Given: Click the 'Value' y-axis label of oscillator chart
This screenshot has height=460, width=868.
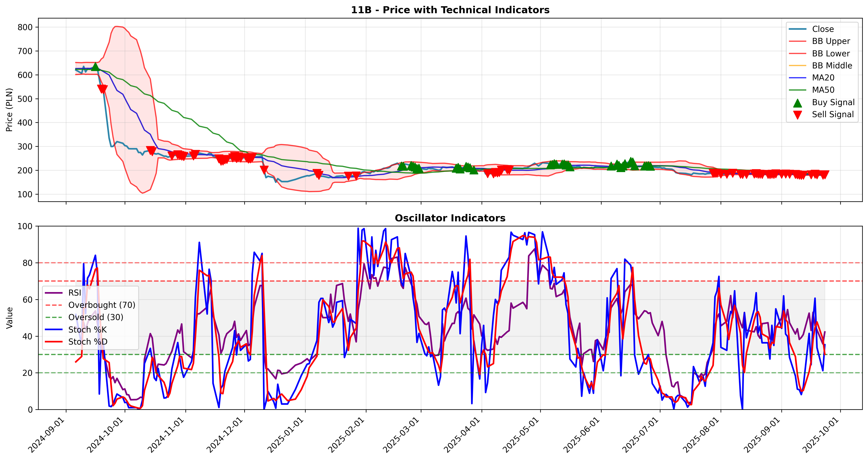Looking at the screenshot, I should (x=9, y=318).
